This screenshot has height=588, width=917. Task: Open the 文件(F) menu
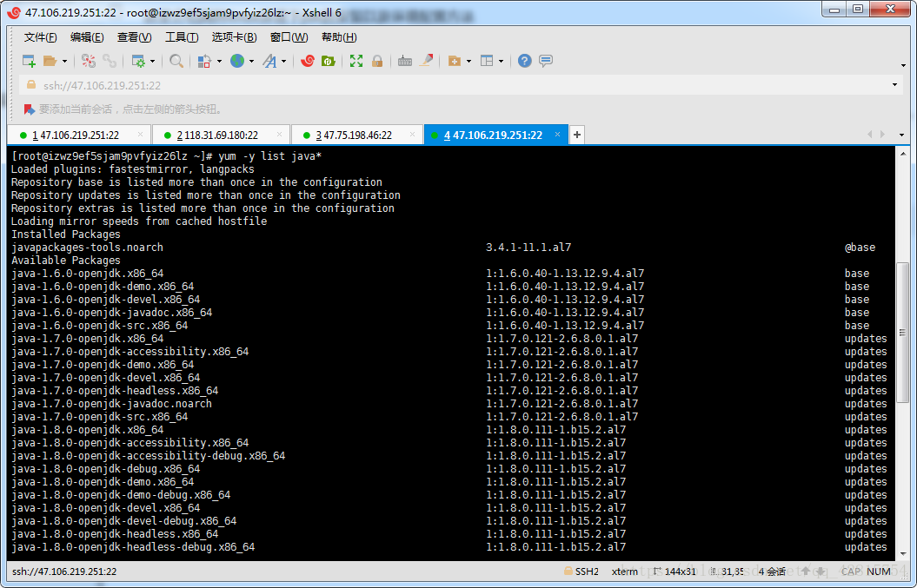pos(40,37)
